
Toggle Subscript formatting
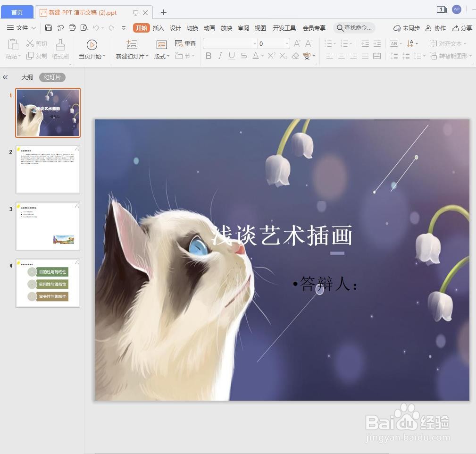point(283,56)
